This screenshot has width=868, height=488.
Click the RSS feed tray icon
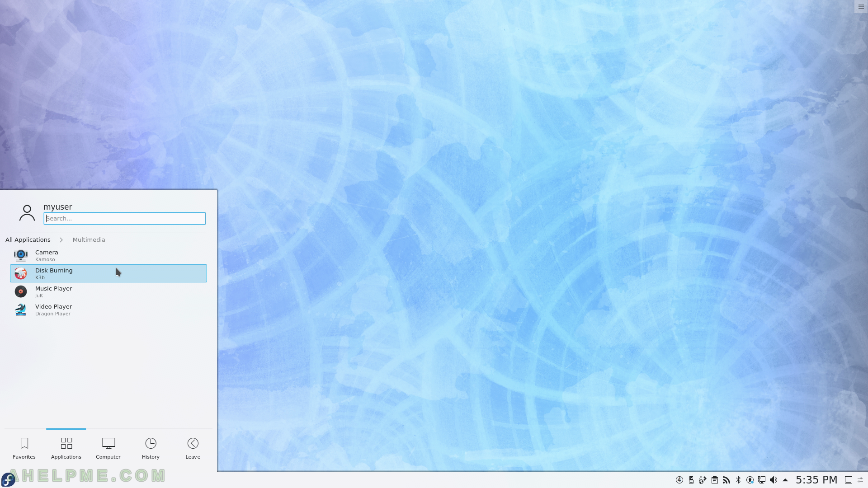(726, 480)
